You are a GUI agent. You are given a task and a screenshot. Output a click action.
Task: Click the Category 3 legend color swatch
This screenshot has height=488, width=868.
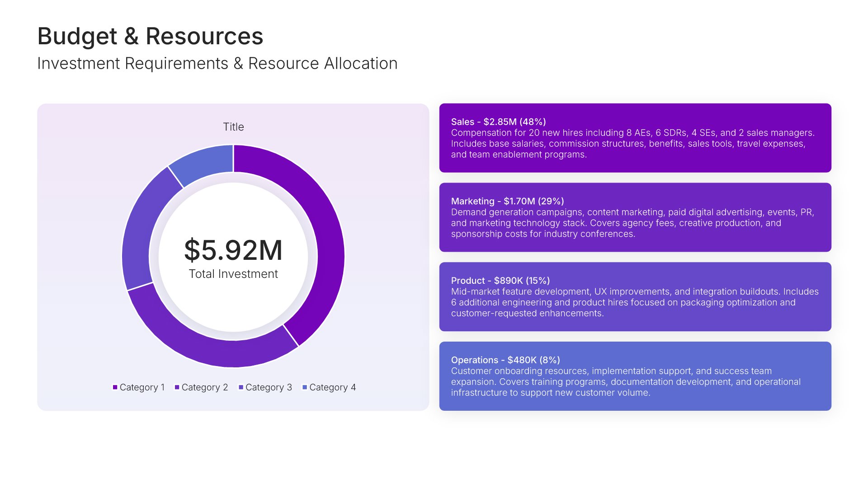pos(241,387)
